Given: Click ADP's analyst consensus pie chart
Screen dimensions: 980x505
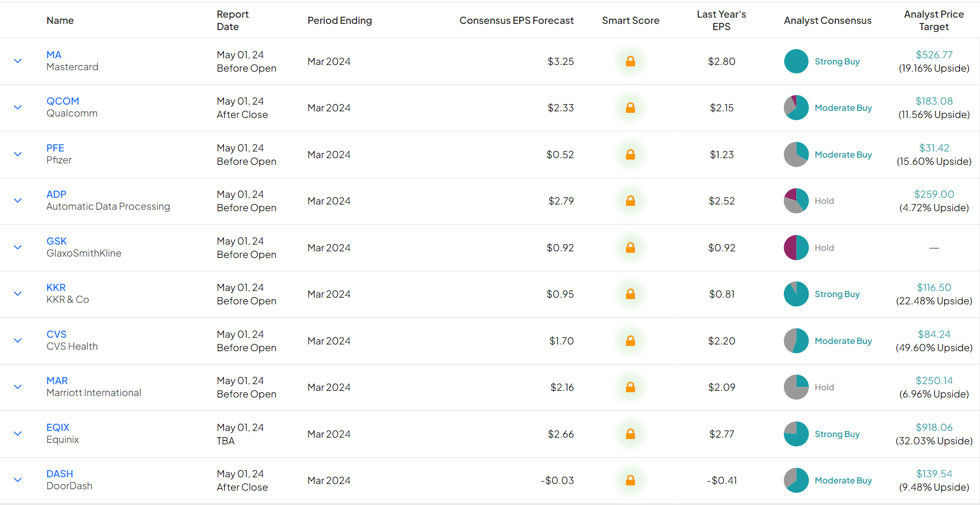Looking at the screenshot, I should (796, 201).
